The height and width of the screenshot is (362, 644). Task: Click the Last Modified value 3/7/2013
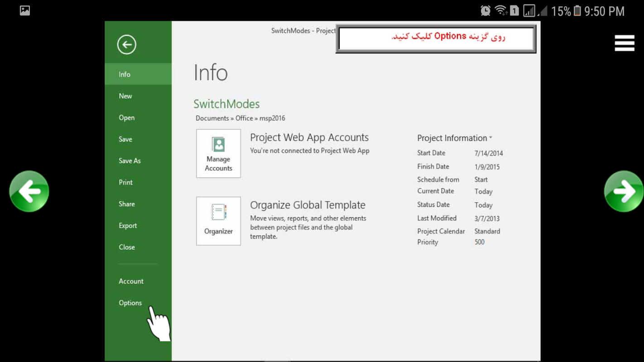487,219
